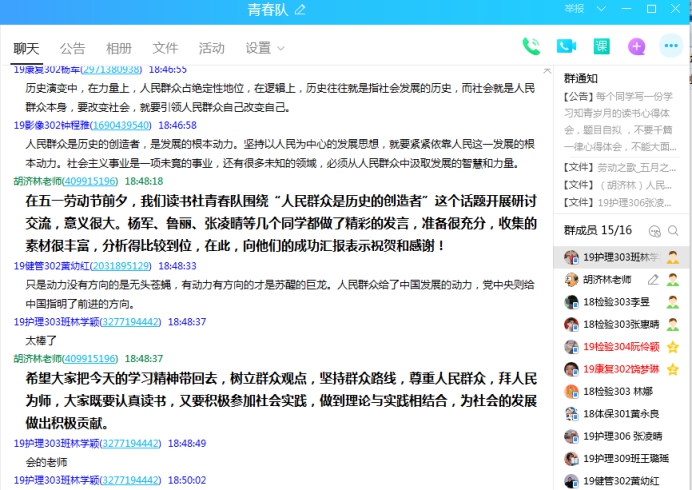The height and width of the screenshot is (490, 692).
Task: Collapse chat with the top scroll arrow
Action: pos(546,70)
